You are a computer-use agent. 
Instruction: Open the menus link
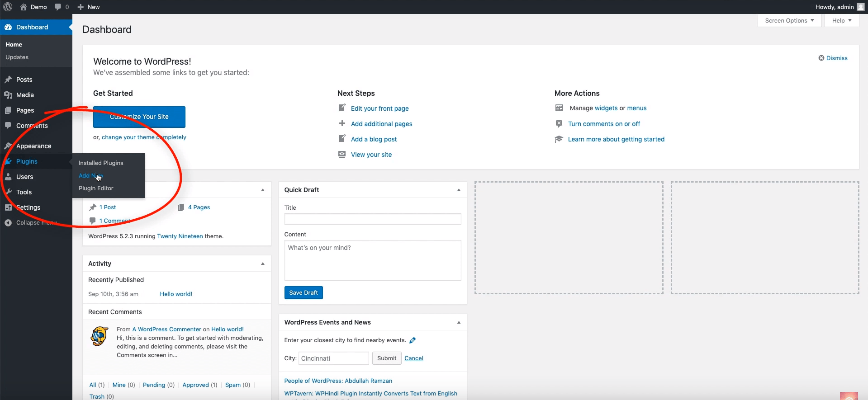[x=637, y=108]
